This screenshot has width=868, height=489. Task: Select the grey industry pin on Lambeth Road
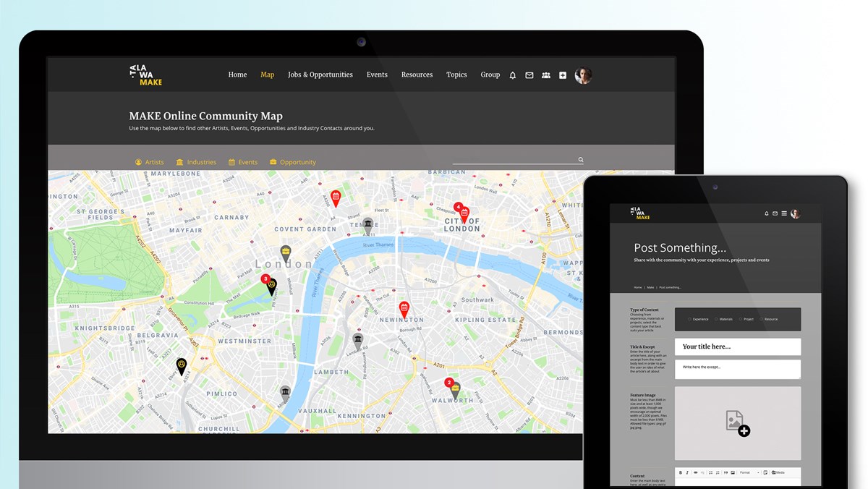(x=357, y=341)
